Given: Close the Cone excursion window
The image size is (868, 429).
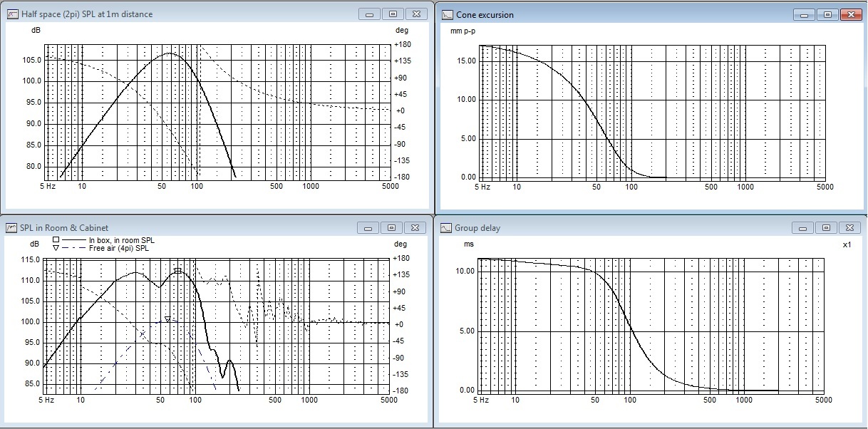Looking at the screenshot, I should click(851, 14).
